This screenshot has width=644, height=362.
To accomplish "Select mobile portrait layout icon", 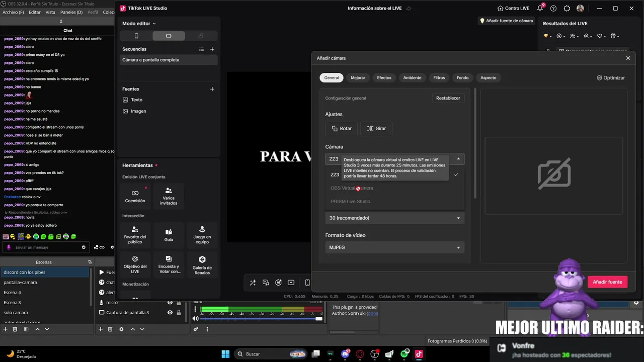I will point(136,36).
